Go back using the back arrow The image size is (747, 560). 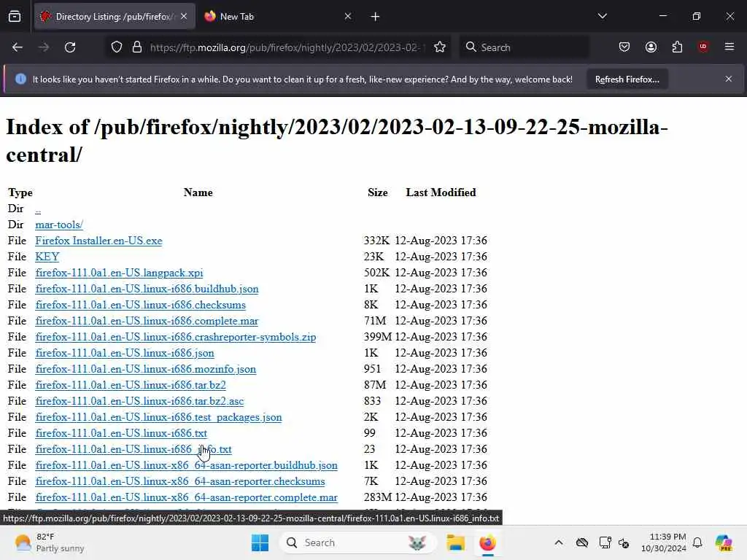(x=18, y=47)
